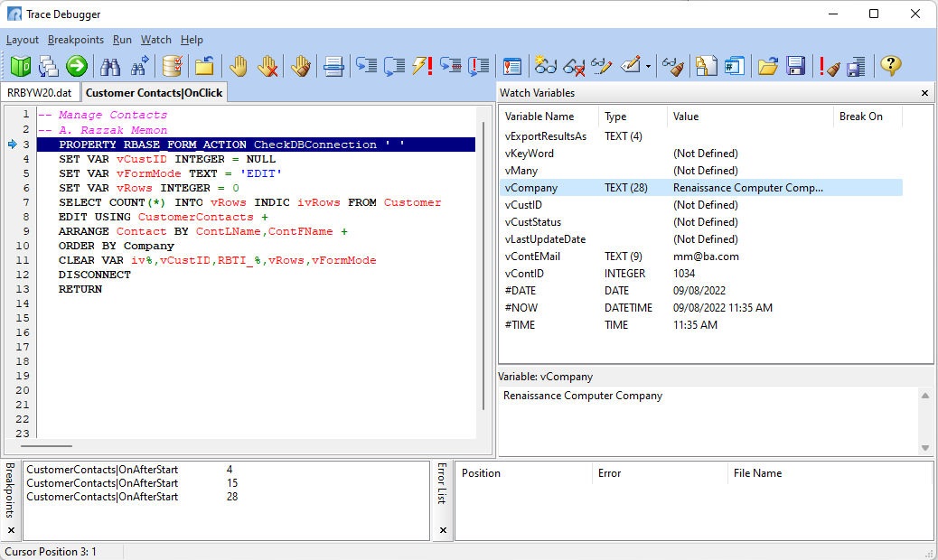The width and height of the screenshot is (938, 560).
Task: Select the breakpoint at line 15
Action: click(226, 483)
